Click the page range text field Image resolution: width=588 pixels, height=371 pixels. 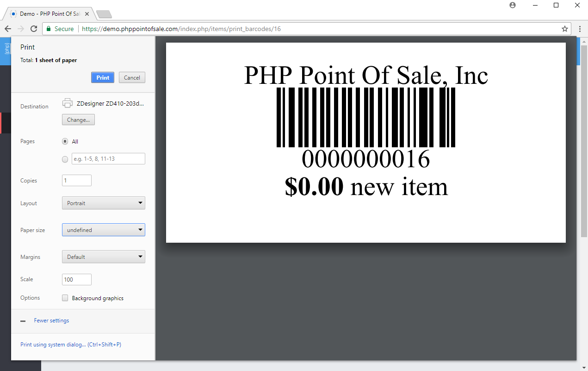108,159
